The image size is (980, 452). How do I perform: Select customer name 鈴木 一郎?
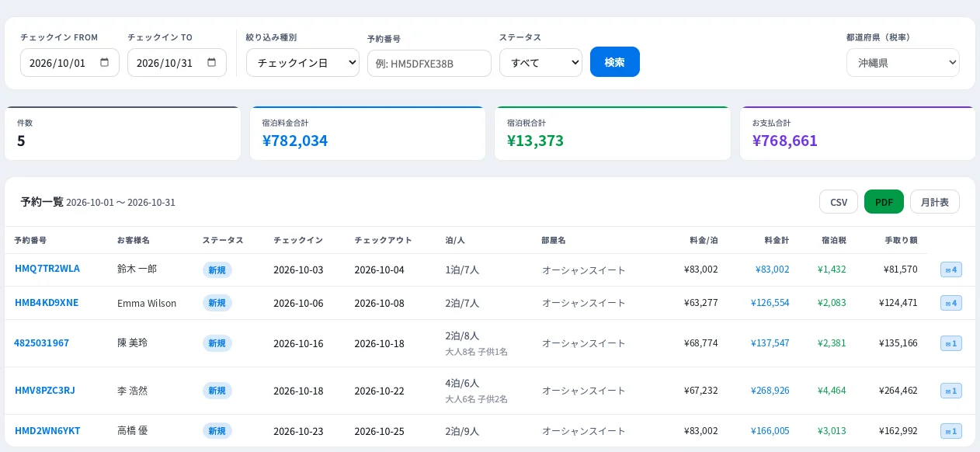pos(137,269)
